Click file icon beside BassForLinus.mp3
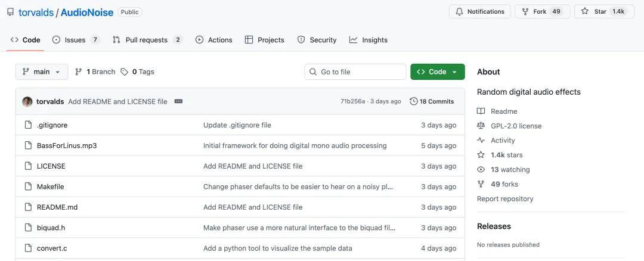This screenshot has height=261, width=644. [x=28, y=145]
